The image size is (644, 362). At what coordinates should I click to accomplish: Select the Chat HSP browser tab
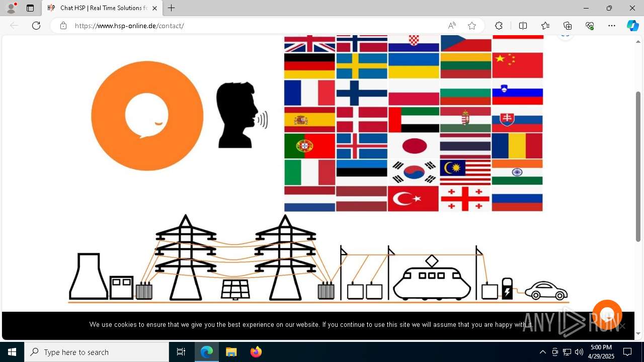[103, 8]
